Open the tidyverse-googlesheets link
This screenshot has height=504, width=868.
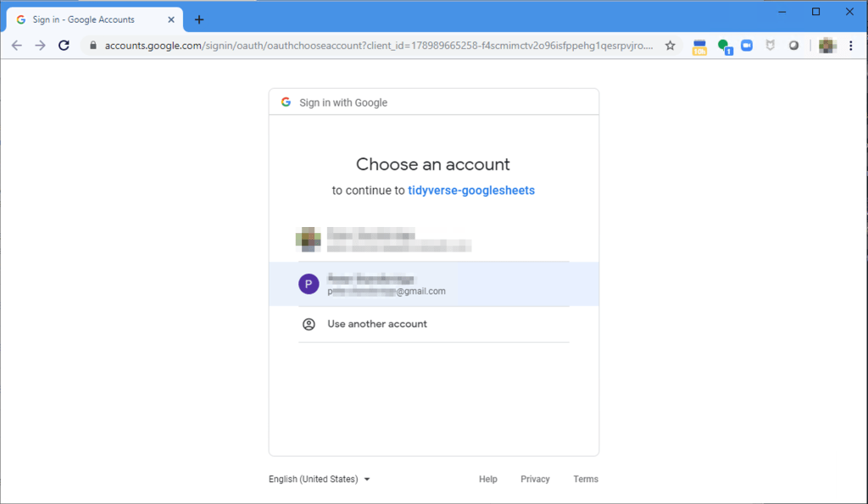point(471,191)
